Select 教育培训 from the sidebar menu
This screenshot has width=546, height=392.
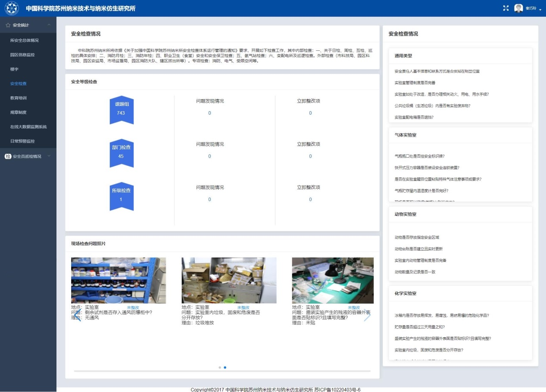point(19,98)
